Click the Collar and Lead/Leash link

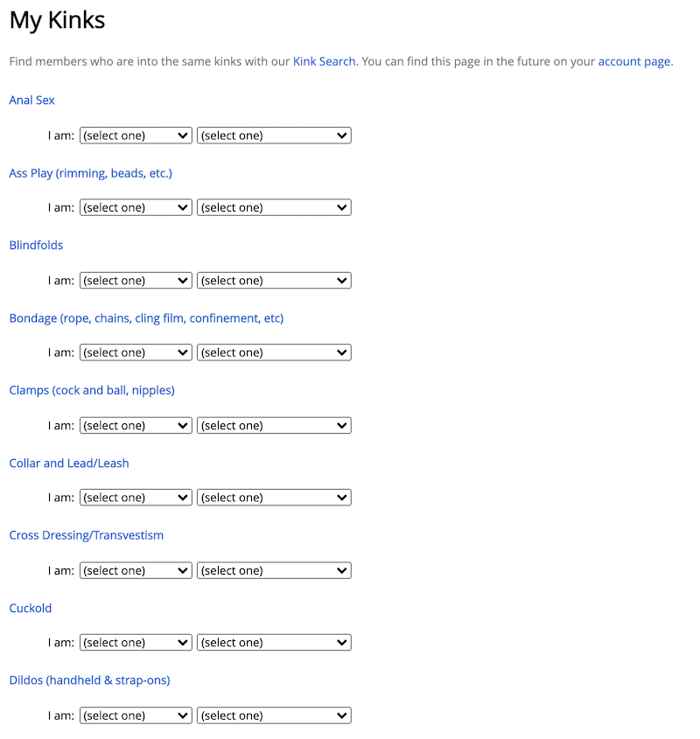point(69,464)
